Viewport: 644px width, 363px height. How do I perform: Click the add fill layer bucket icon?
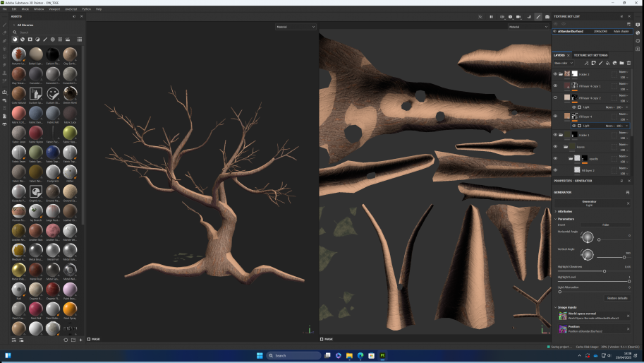pos(607,63)
